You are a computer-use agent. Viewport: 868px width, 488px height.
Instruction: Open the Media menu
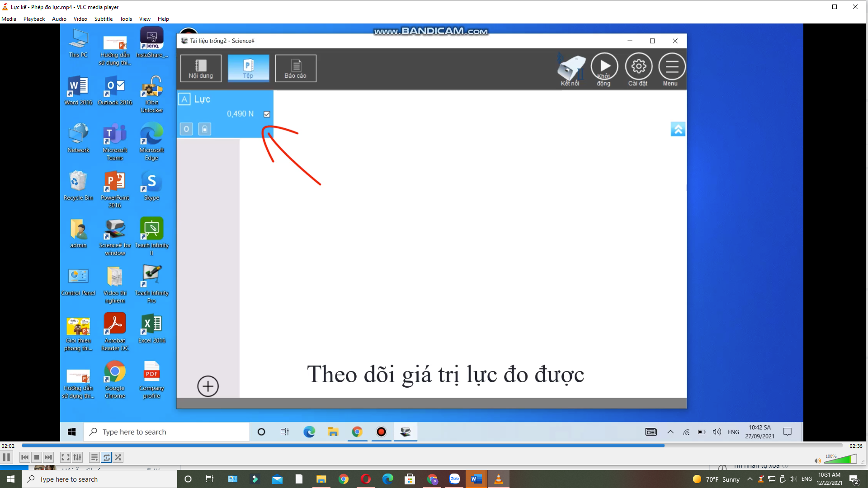9,19
